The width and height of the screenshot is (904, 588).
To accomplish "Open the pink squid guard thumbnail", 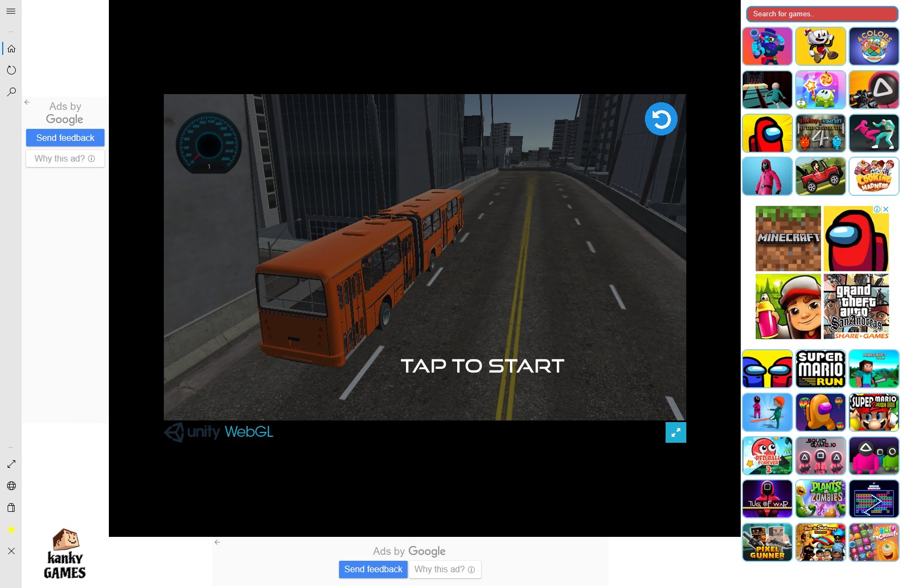I will click(767, 176).
